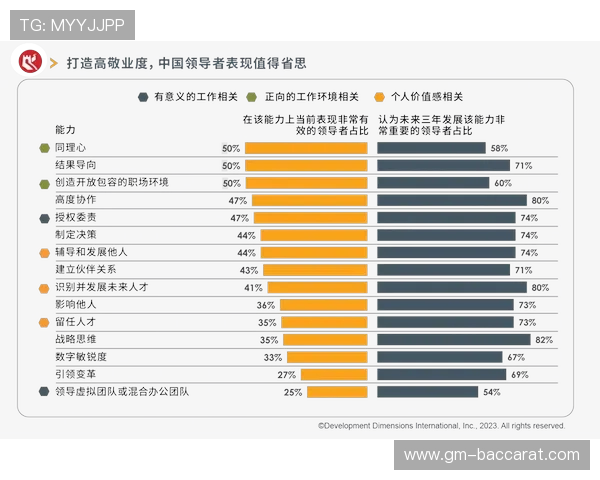The width and height of the screenshot is (600, 480).
Task: Open the www.gm-baccarat.com link
Action: tap(491, 455)
